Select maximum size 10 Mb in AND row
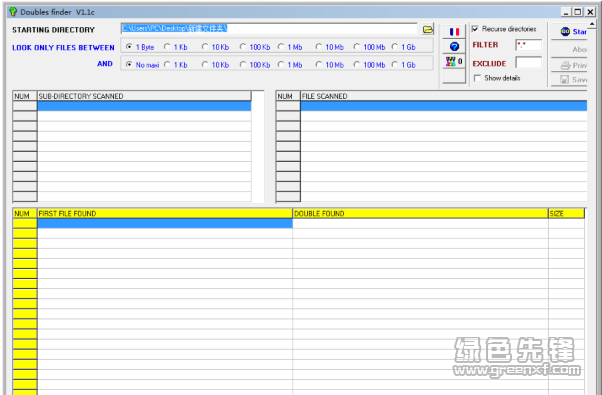Screen dimensions: 602x395 [x=319, y=64]
